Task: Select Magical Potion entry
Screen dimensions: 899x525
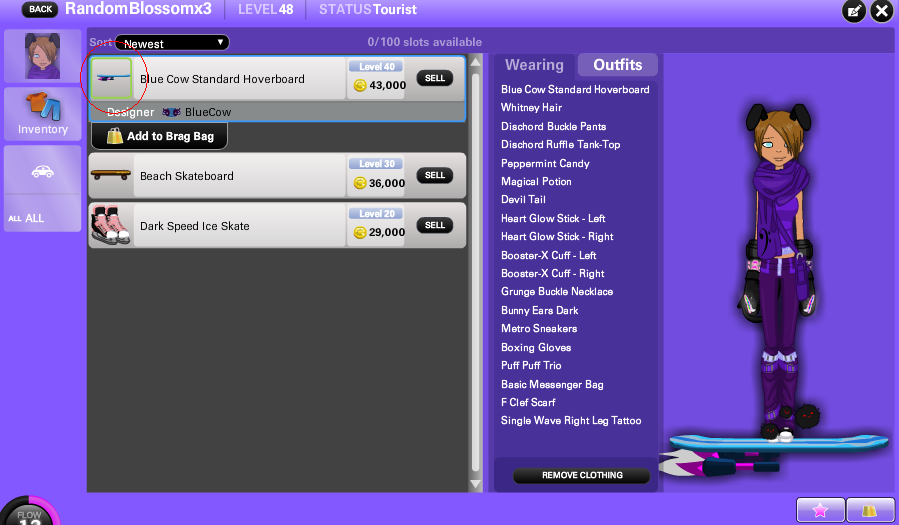Action: pos(536,181)
